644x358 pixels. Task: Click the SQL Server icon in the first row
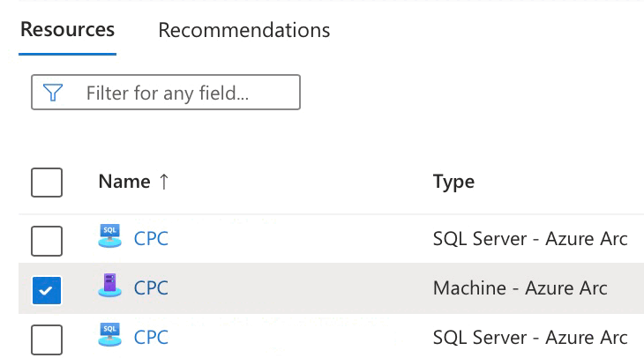[109, 237]
